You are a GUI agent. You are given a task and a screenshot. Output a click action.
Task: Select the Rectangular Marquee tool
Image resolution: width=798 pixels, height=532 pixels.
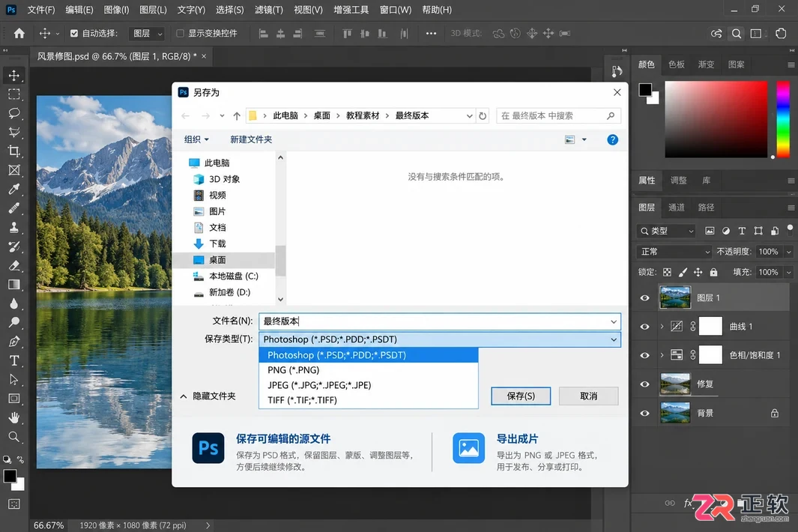tap(13, 94)
